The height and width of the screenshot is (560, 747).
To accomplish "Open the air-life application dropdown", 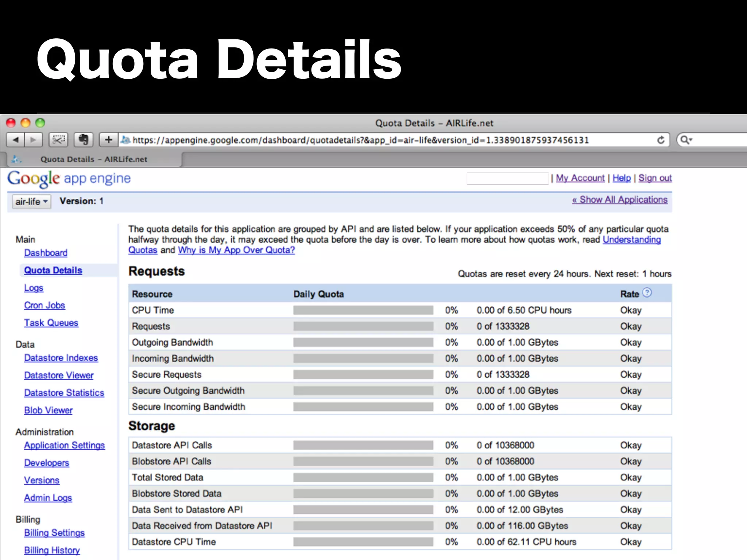I will click(31, 202).
